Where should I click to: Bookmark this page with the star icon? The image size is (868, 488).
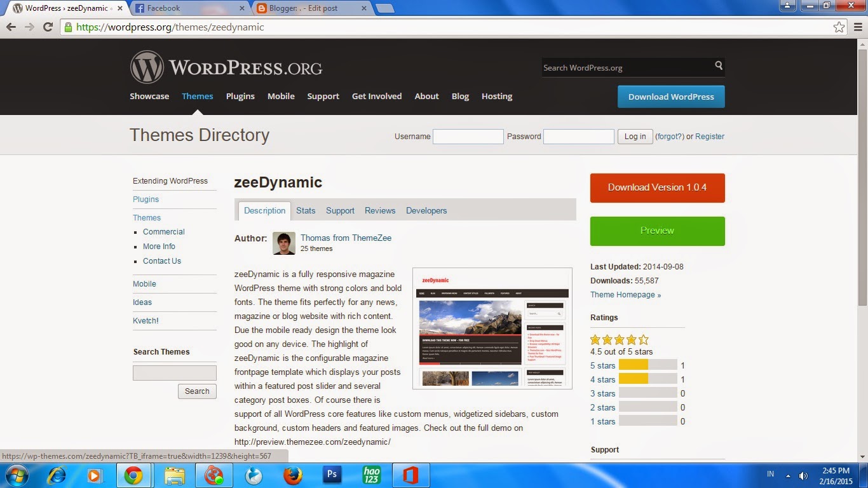click(x=839, y=27)
